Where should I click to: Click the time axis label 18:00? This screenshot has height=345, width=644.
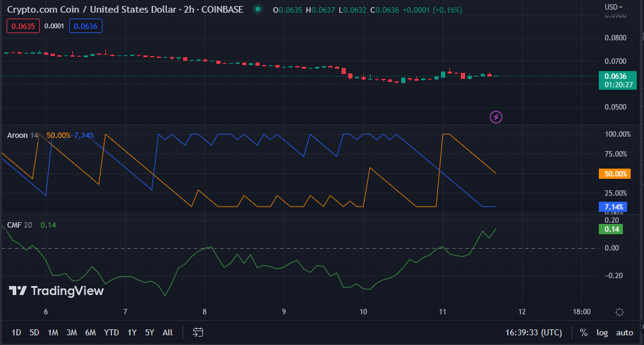click(x=581, y=312)
